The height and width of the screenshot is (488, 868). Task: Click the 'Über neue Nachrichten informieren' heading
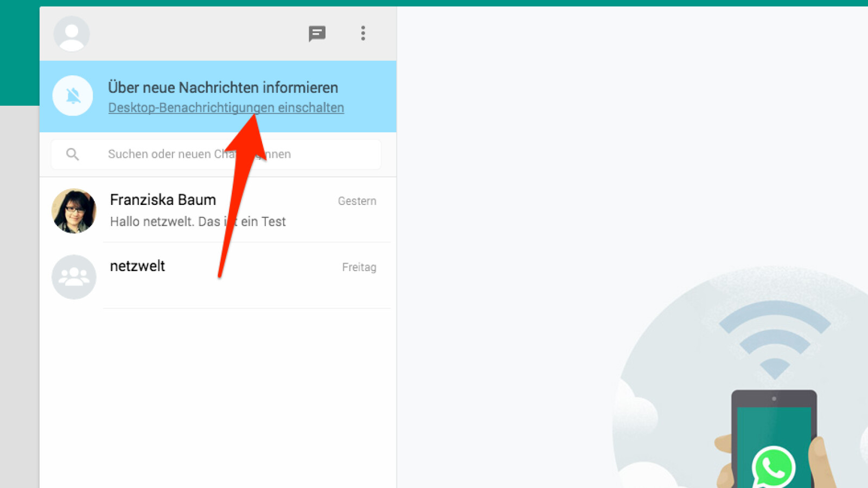[x=223, y=87]
